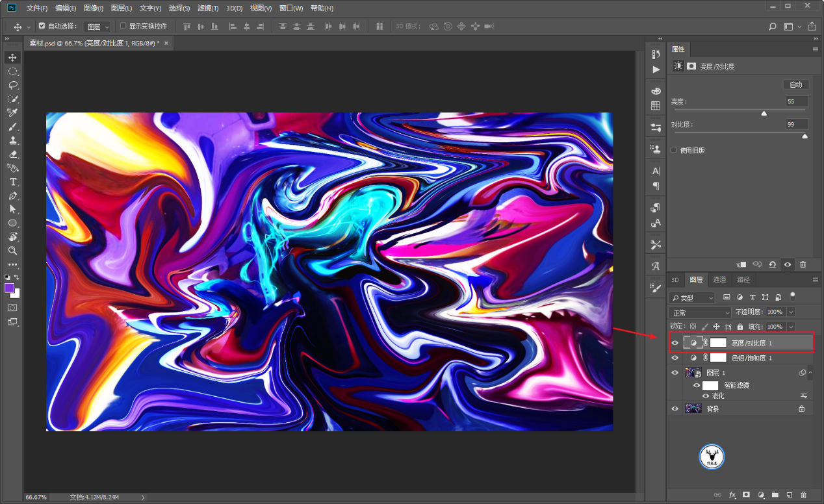Image resolution: width=824 pixels, height=504 pixels.
Task: Hide the 背景 layer
Action: point(675,409)
